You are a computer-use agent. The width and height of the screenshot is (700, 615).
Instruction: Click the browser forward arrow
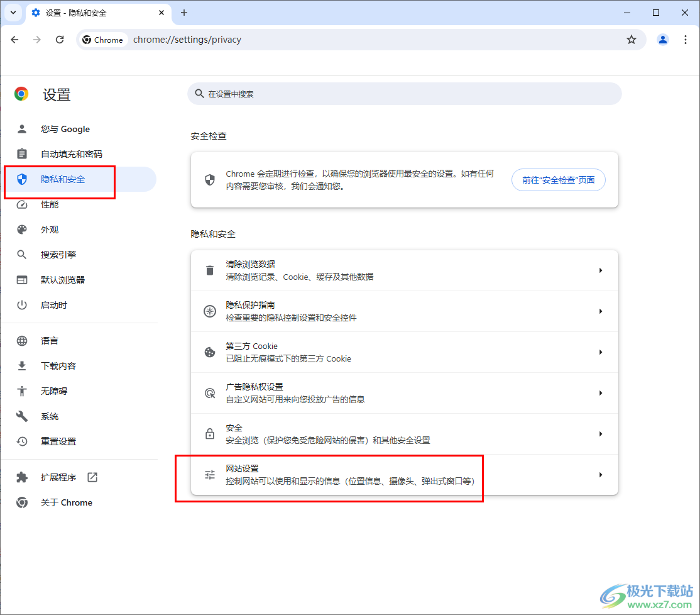(x=37, y=40)
